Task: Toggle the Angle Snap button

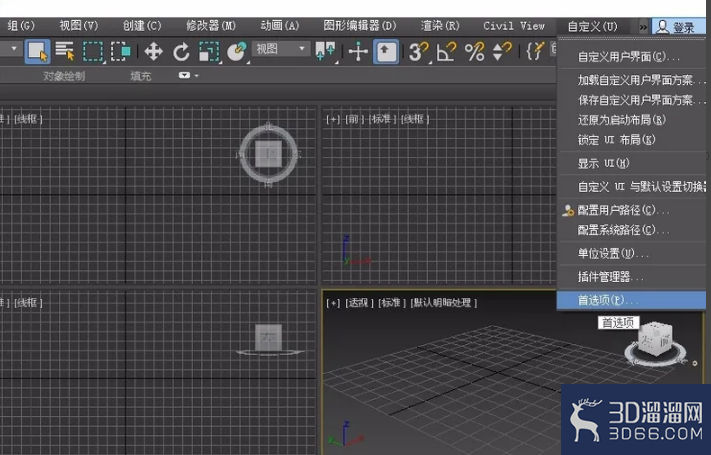Action: (x=446, y=51)
